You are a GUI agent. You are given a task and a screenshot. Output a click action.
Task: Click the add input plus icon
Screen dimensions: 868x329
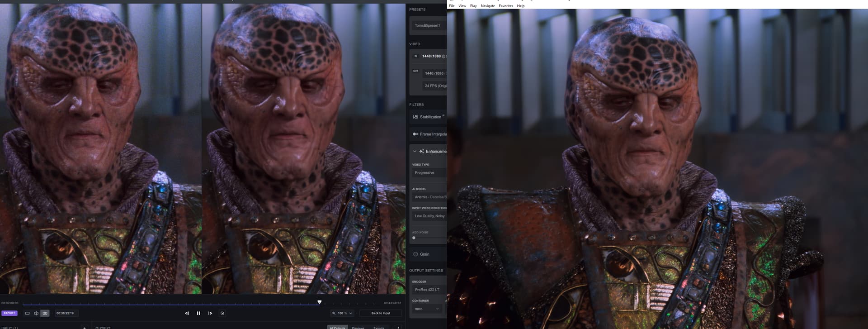84,327
